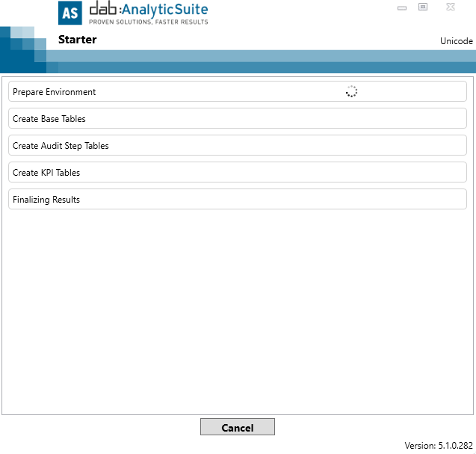This screenshot has height=454, width=476.
Task: Click the loading spinner in Prepare Environment
Action: pyautogui.click(x=351, y=92)
